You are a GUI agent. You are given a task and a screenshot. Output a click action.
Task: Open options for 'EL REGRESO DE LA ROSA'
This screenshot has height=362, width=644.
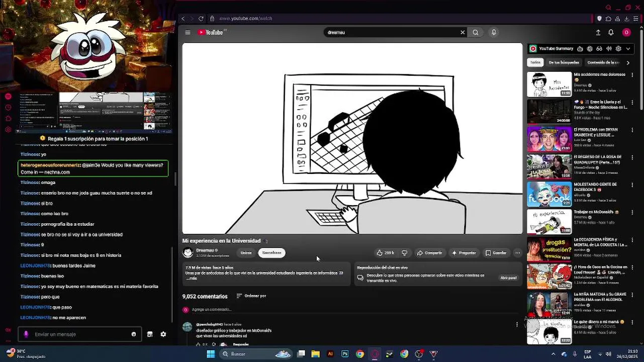pyautogui.click(x=632, y=157)
